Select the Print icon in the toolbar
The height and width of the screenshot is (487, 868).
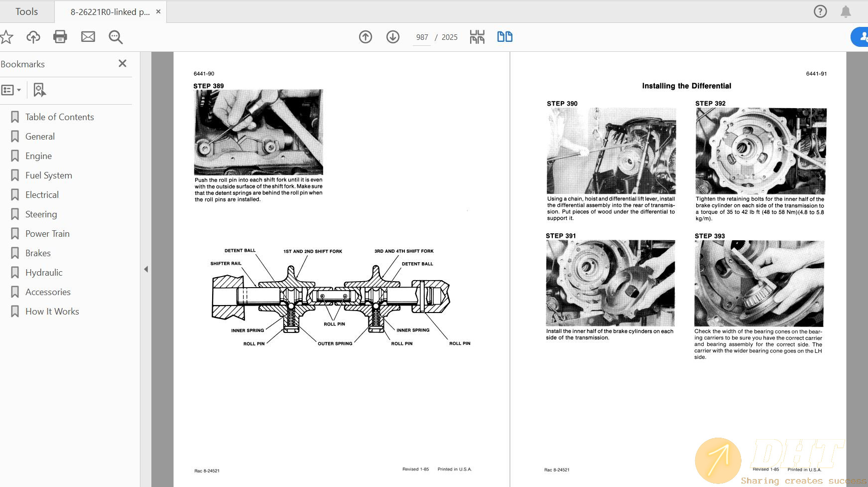click(60, 36)
